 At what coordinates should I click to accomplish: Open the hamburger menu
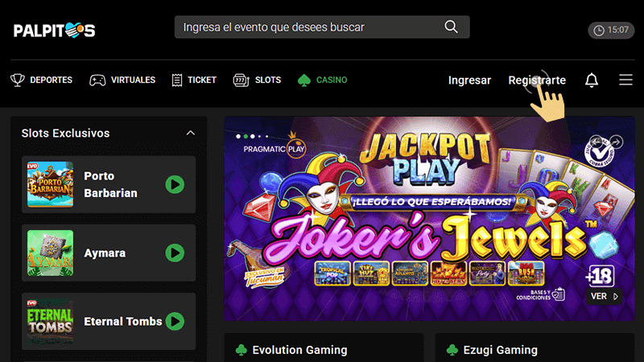(625, 80)
